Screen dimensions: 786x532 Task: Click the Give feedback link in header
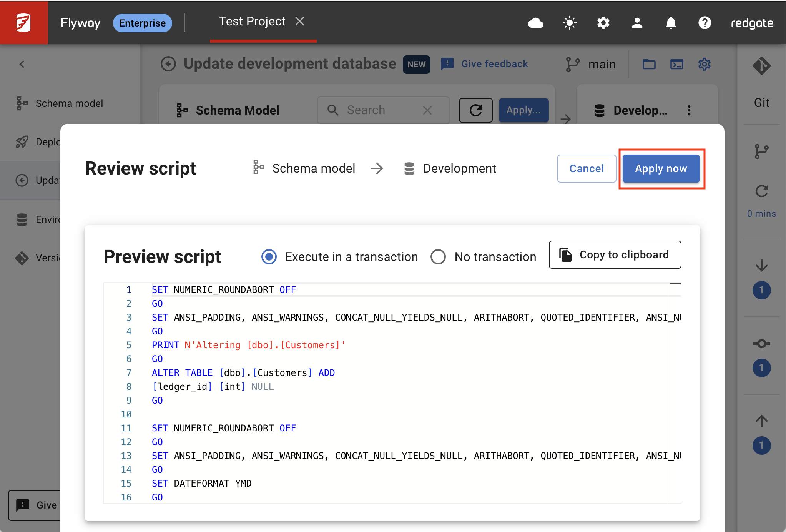pos(485,64)
